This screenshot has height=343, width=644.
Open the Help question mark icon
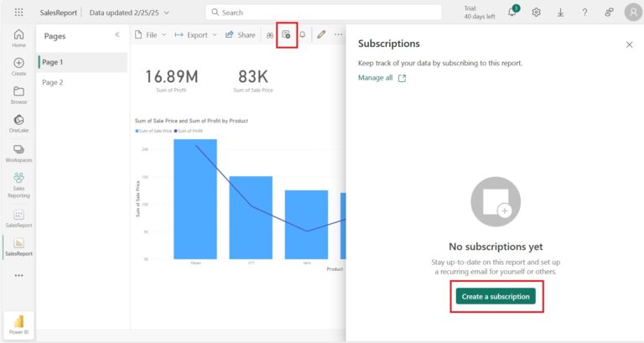click(x=584, y=13)
